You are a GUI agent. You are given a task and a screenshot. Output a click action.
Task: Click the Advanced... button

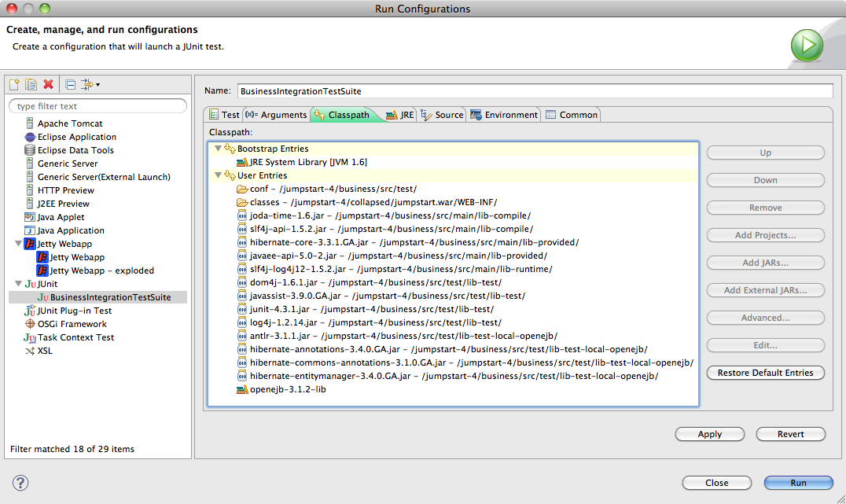coord(765,318)
